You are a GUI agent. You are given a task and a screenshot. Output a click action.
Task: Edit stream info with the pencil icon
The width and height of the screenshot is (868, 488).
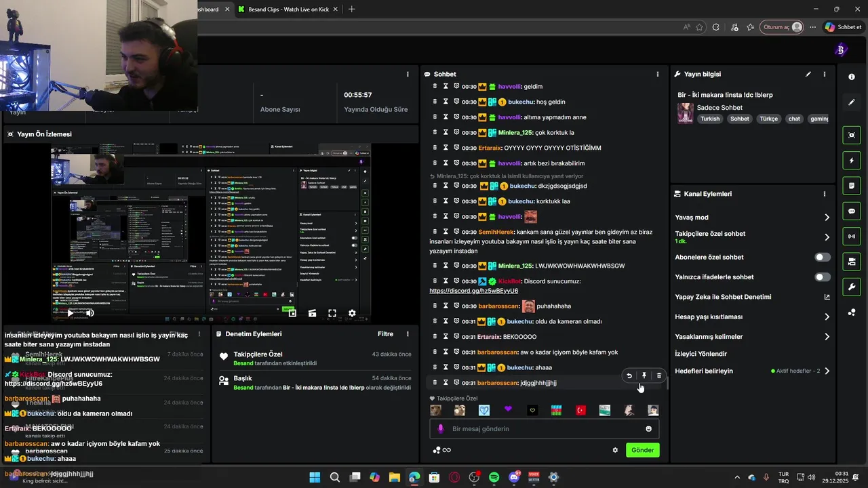pos(808,74)
